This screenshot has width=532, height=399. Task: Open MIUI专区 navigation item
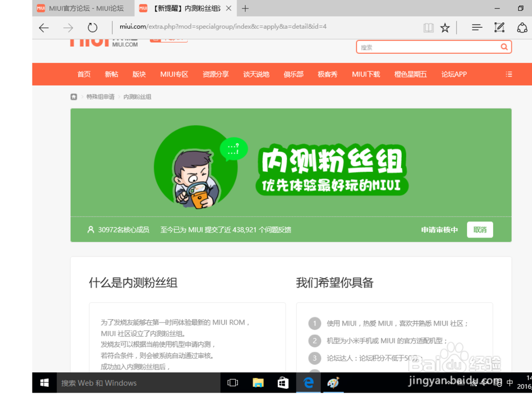(x=174, y=74)
